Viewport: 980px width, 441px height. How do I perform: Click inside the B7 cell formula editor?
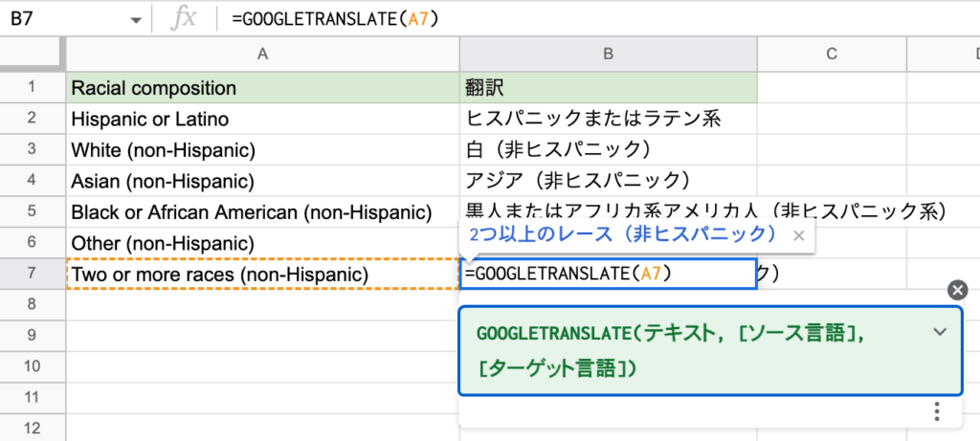click(608, 275)
